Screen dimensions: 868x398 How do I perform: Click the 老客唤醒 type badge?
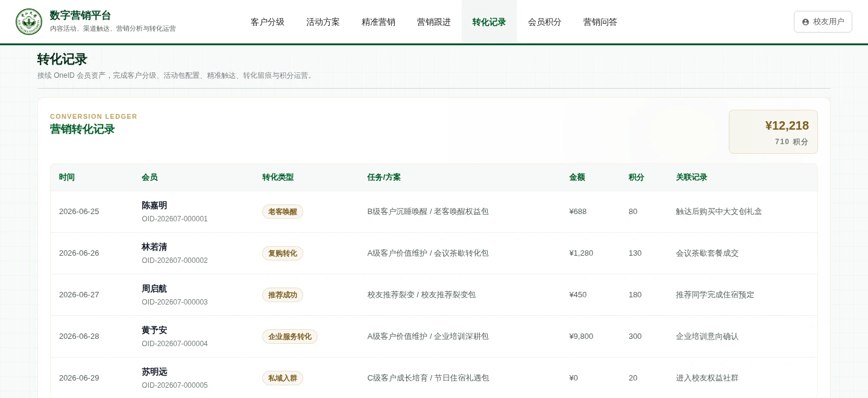point(283,212)
